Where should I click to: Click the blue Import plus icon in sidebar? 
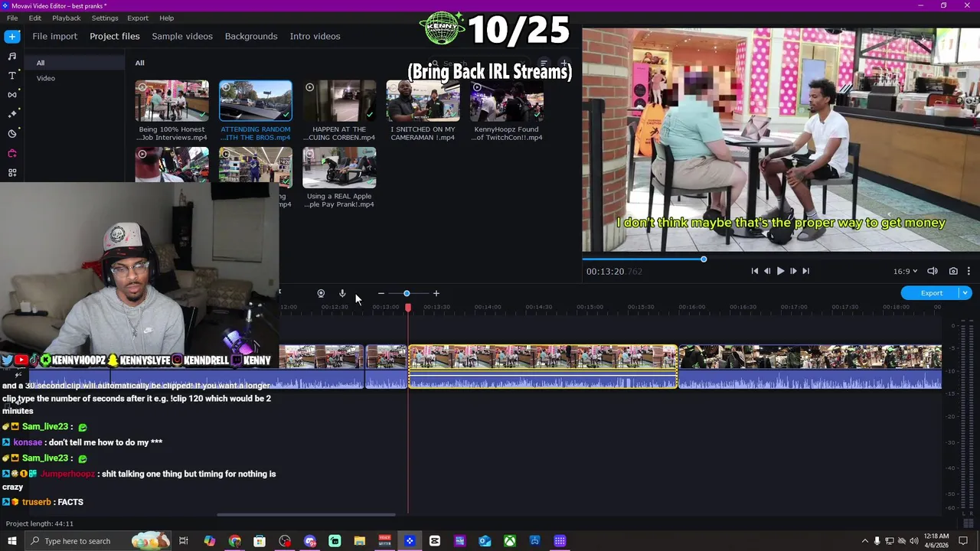coord(11,36)
